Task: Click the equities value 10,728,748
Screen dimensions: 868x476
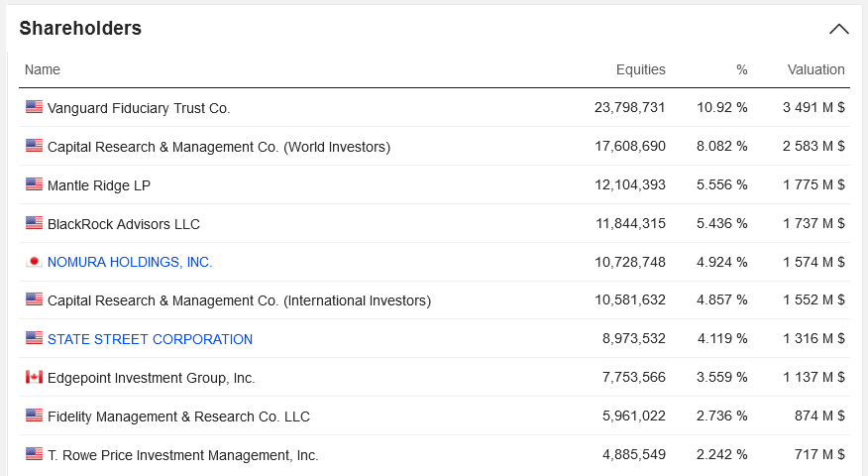Action: [630, 262]
